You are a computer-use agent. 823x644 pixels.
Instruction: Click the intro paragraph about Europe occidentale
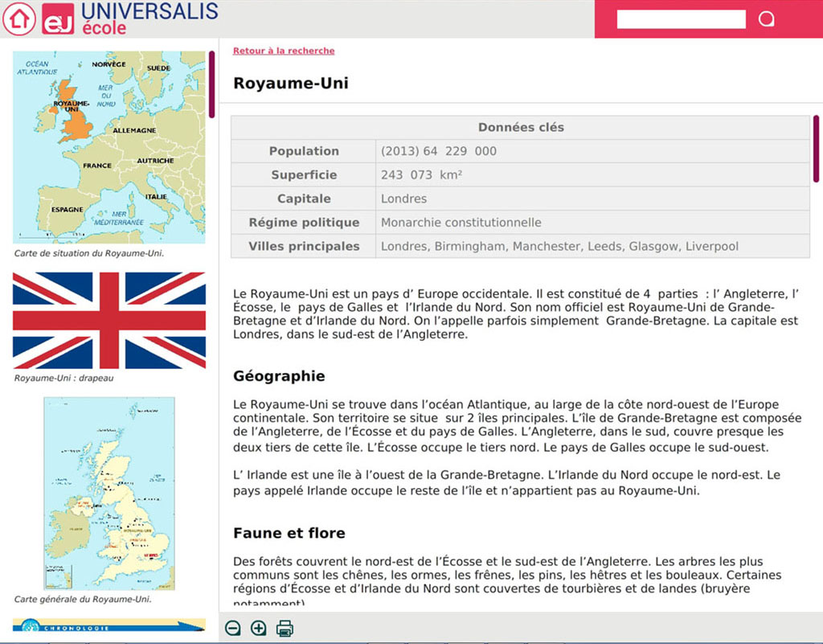click(x=516, y=314)
